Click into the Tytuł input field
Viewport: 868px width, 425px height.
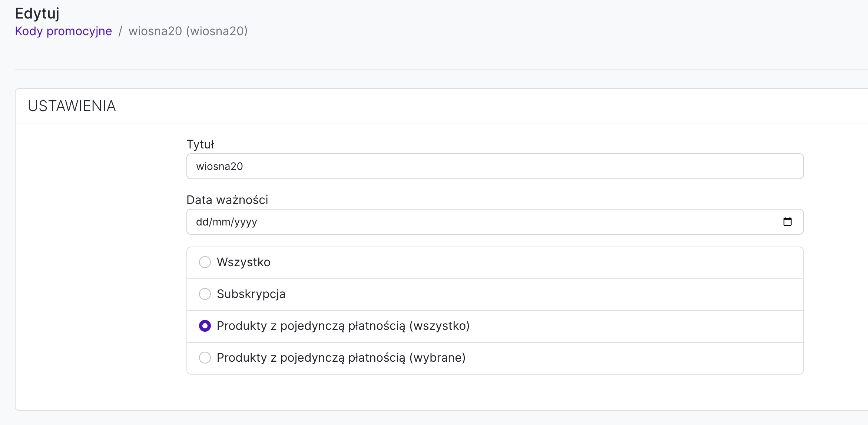(494, 166)
